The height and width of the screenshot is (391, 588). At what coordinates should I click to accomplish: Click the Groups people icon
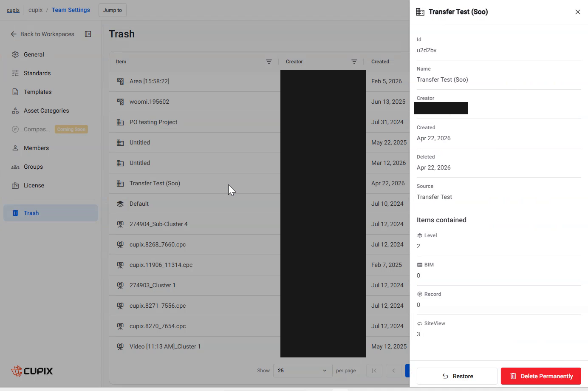point(15,167)
